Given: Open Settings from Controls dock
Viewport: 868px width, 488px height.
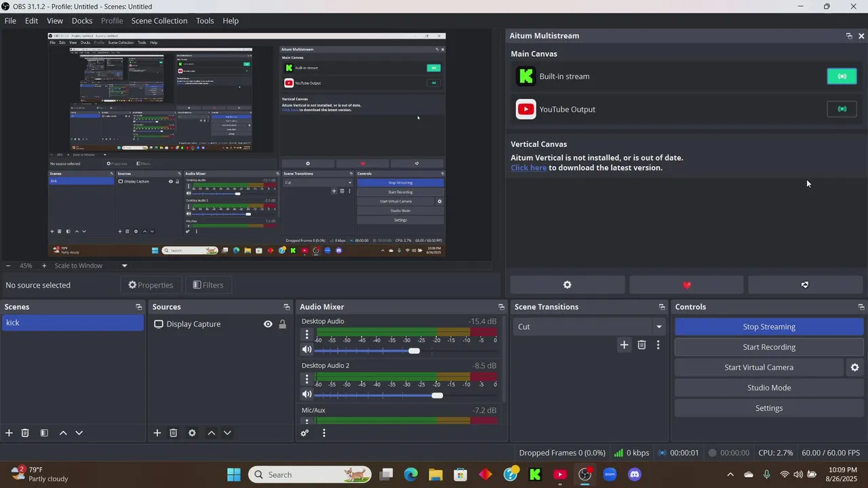Looking at the screenshot, I should [x=769, y=408].
